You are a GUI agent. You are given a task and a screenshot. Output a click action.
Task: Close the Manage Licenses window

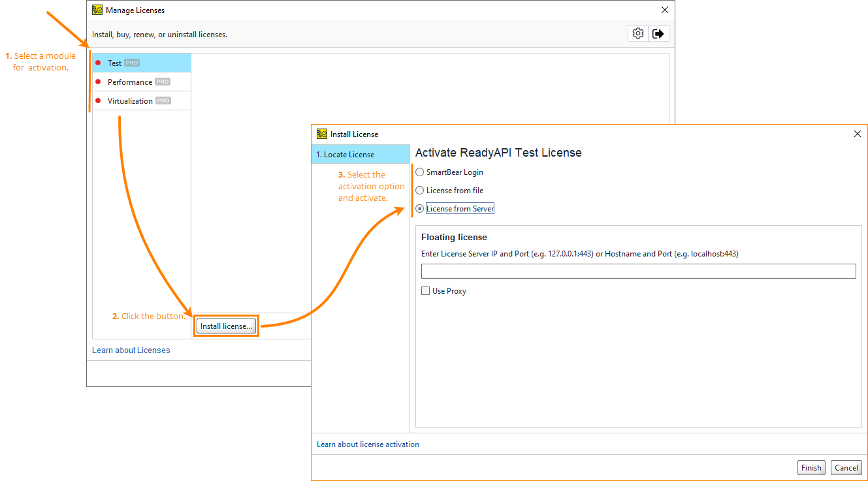pos(665,10)
